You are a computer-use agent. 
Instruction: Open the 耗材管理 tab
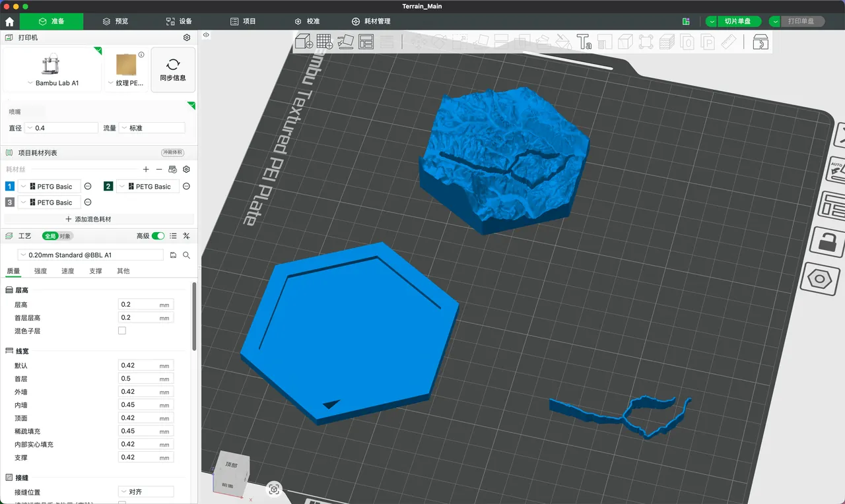(x=371, y=21)
